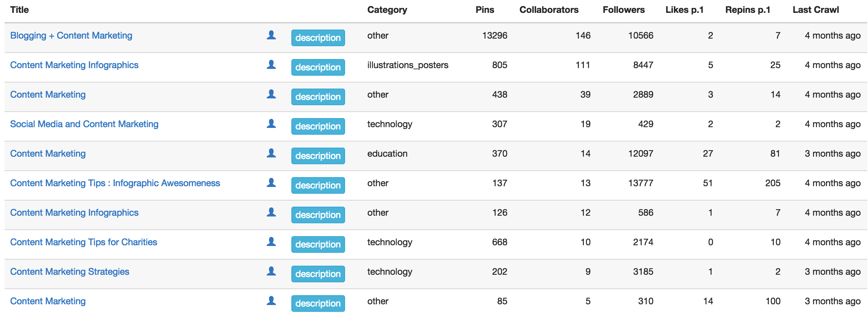
Task: Show description for Blogging + Content Marketing
Action: pyautogui.click(x=318, y=38)
